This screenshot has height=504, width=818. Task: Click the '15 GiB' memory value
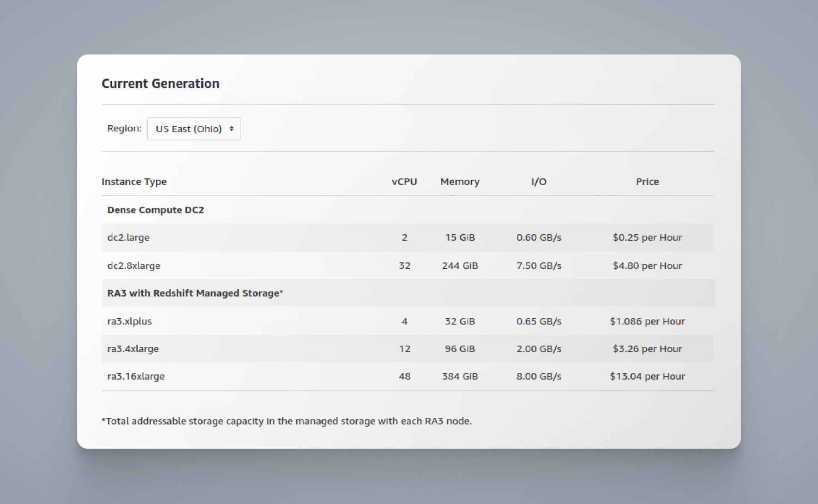coord(460,237)
